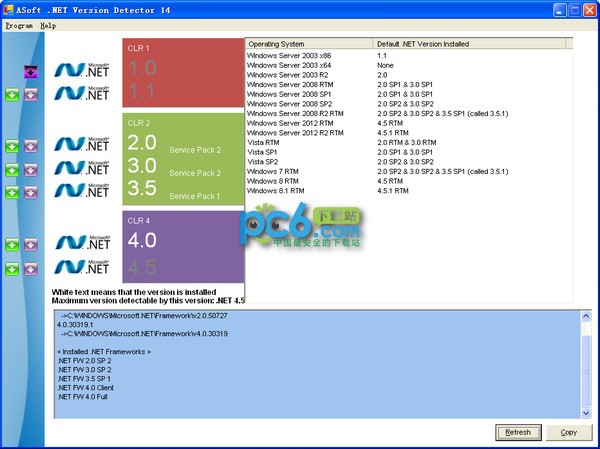This screenshot has height=449, width=600.
Task: Select the Windows Server 2003 x64 row
Action: pyautogui.click(x=409, y=65)
